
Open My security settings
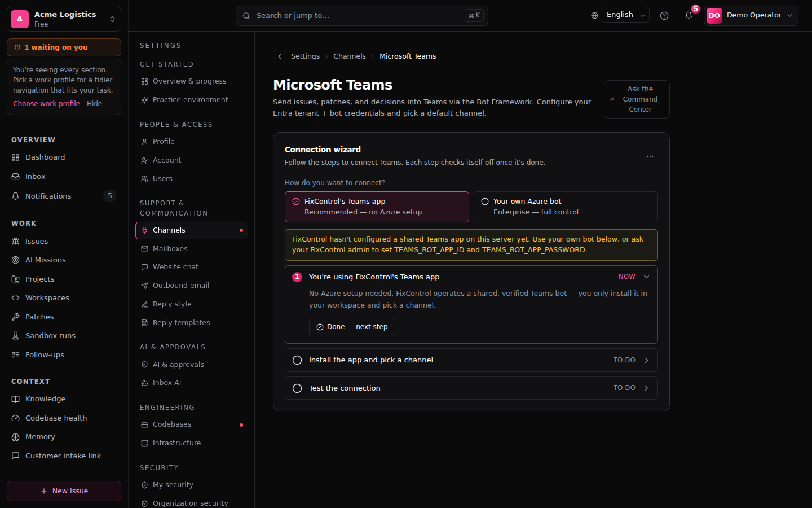(191, 485)
